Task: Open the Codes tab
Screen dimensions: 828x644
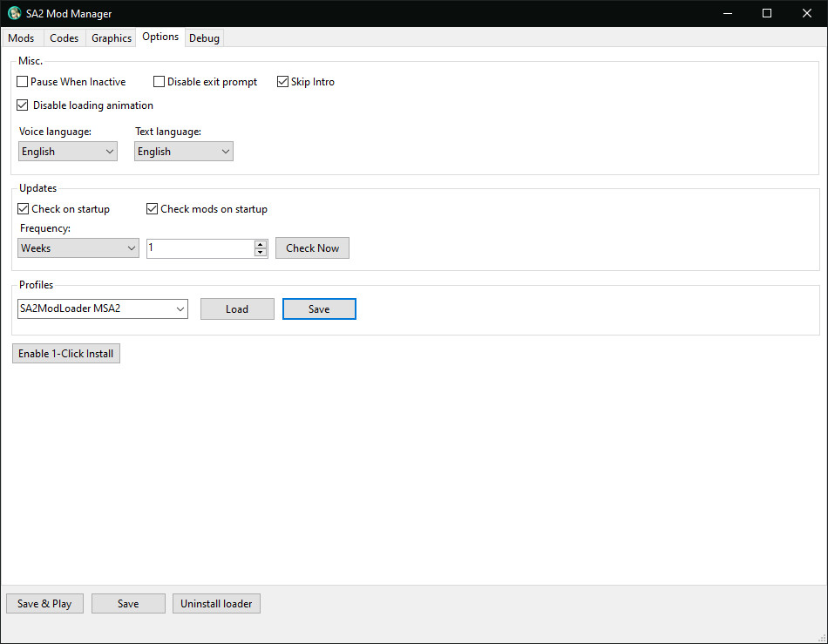Action: [x=64, y=38]
